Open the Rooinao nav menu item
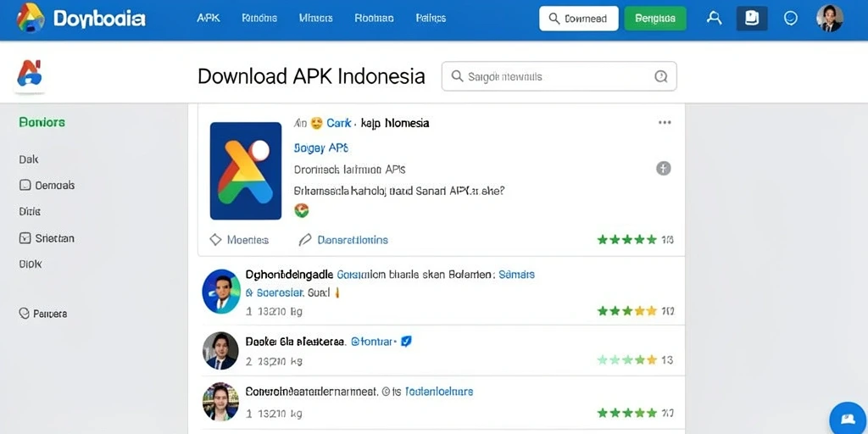This screenshot has height=434, width=868. [374, 19]
